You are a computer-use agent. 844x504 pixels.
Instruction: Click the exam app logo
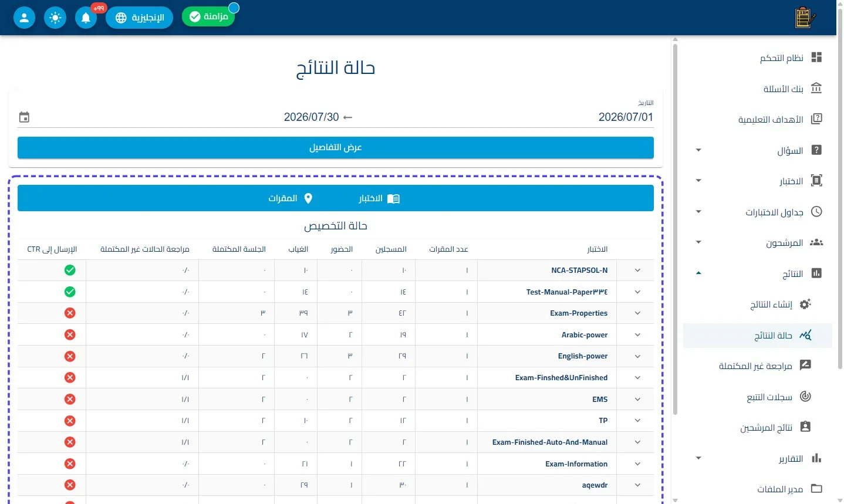pos(805,18)
